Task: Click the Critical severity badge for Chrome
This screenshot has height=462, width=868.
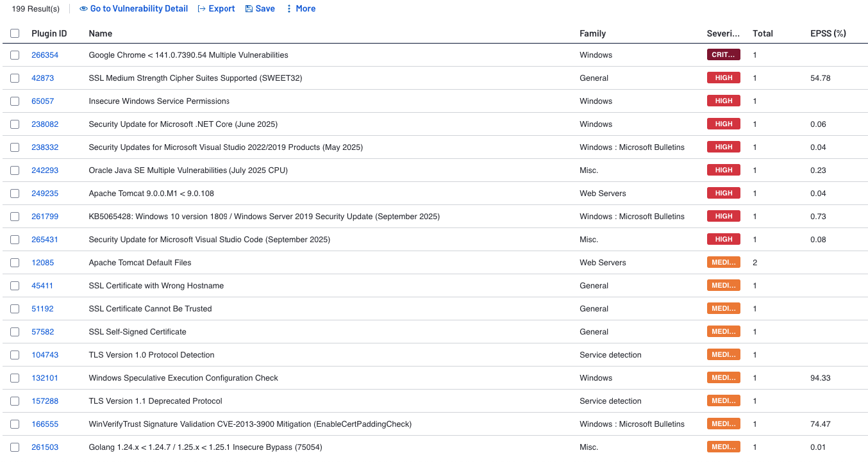Action: point(723,55)
